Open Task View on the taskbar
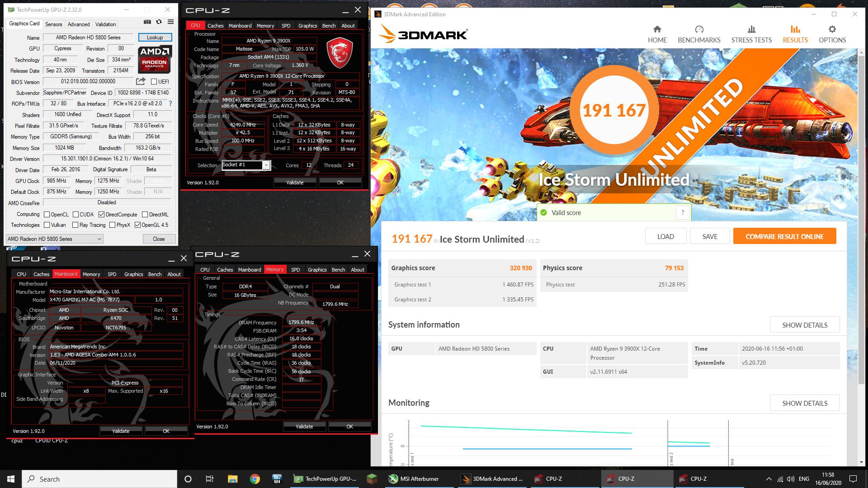 coord(210,479)
